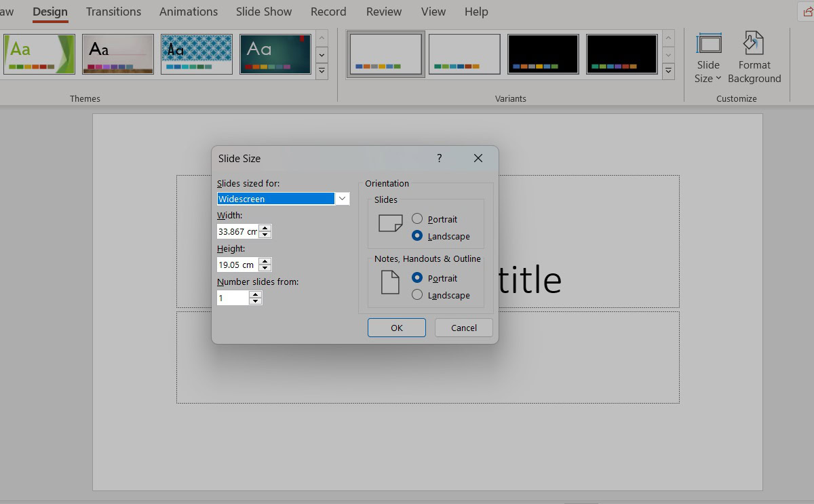
Task: Switch to the Transitions tab
Action: (x=113, y=12)
